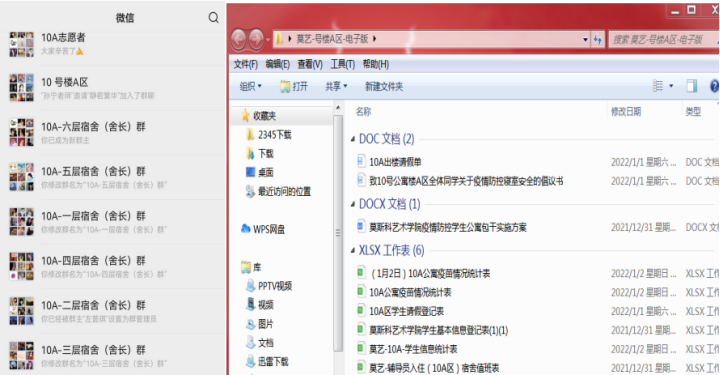Select the 10A-一层宿舍（舍长）群 chat
Image resolution: width=720 pixels, height=375 pixels.
click(x=112, y=222)
